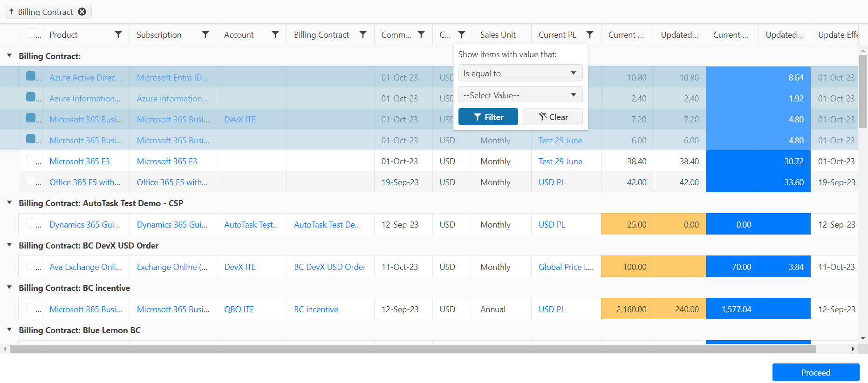The width and height of the screenshot is (868, 383).
Task: Sort by the Subscription column header
Action: pyautogui.click(x=159, y=35)
